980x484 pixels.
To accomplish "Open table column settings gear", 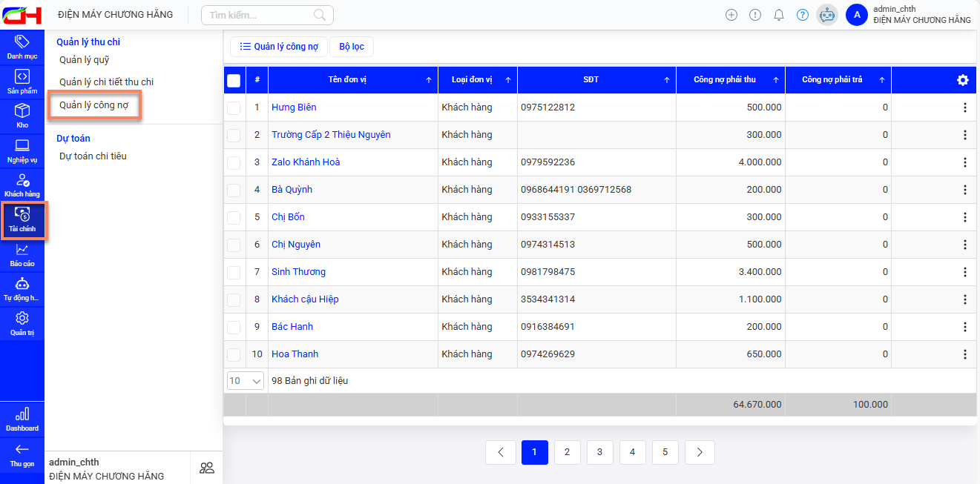I will pyautogui.click(x=963, y=80).
